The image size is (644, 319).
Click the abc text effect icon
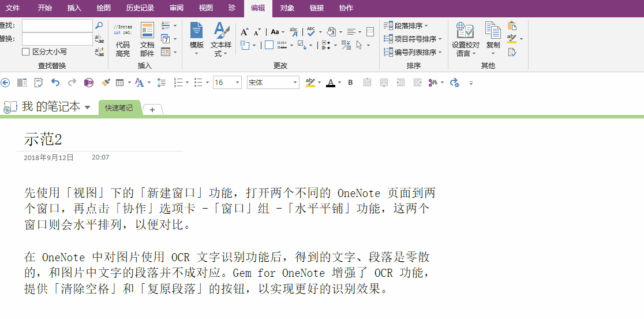point(294,32)
